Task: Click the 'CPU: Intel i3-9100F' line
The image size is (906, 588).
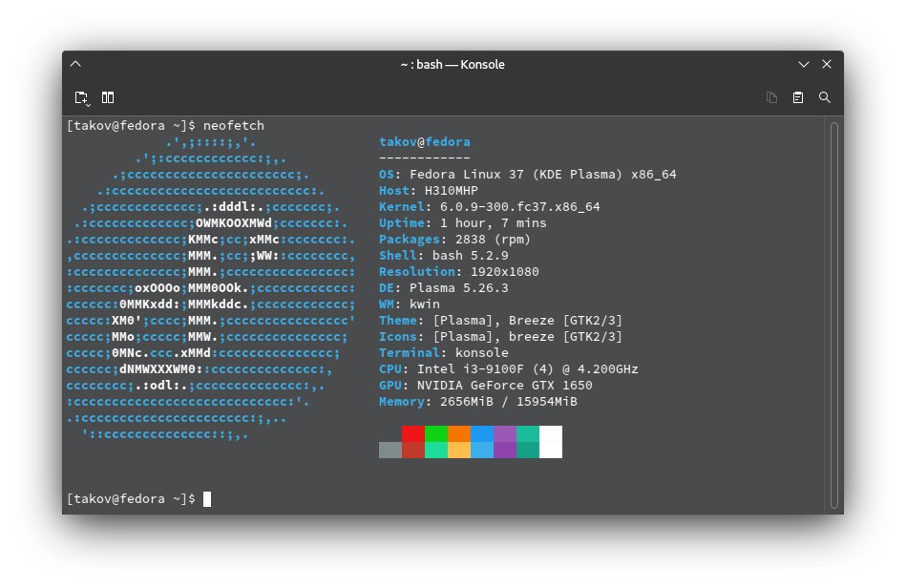Action: click(509, 367)
